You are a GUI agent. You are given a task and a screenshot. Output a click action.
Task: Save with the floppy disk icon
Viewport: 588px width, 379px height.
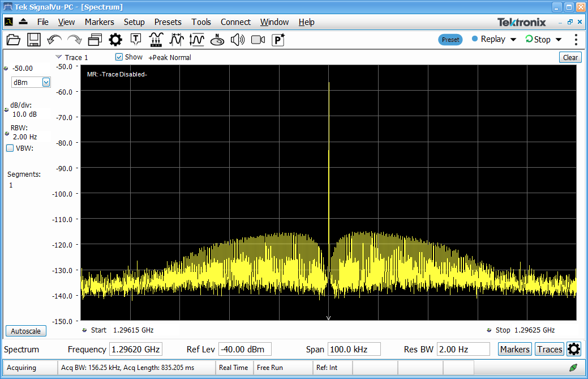34,40
